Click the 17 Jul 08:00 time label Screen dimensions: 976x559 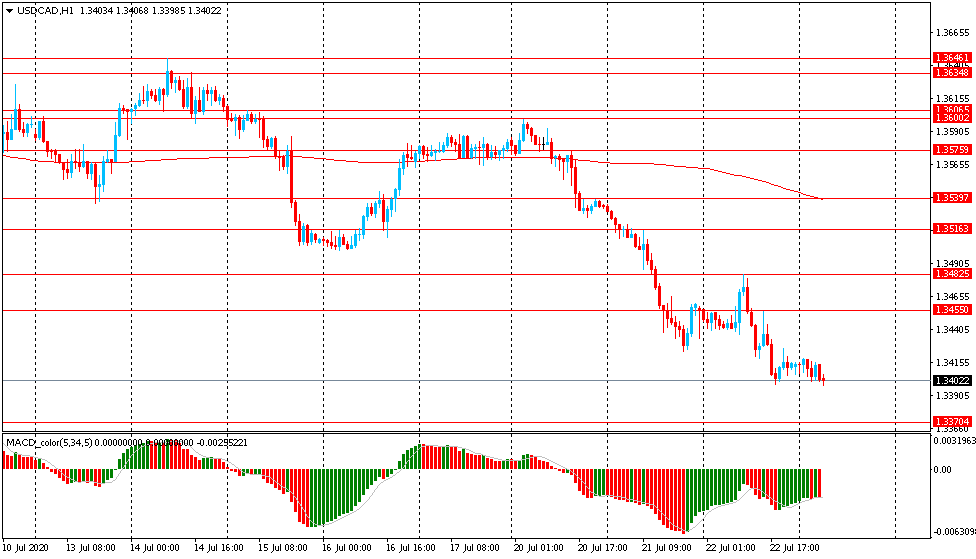coord(475,548)
